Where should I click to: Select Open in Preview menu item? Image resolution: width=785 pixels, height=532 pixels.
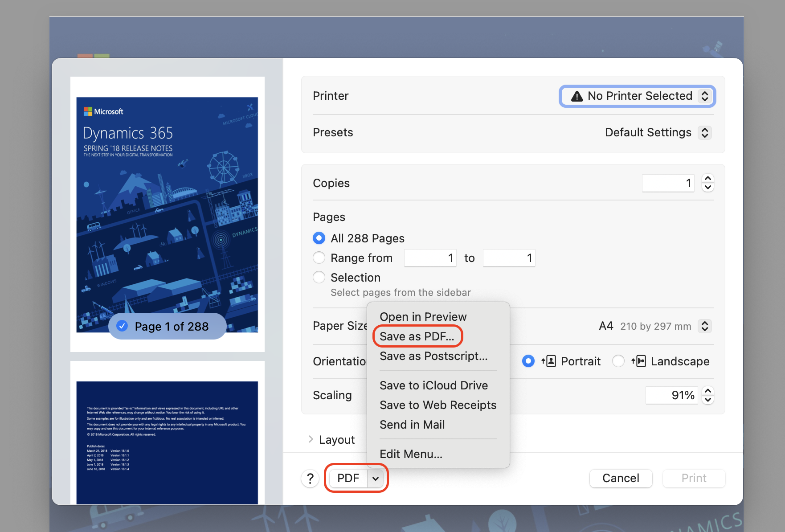423,316
